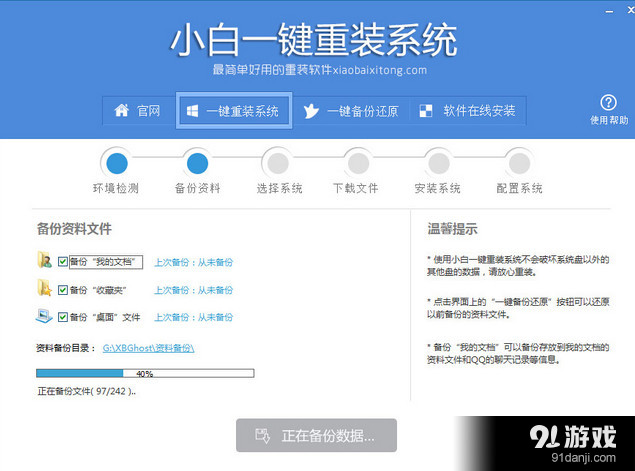Click the Favorites star folder icon

tap(44, 288)
